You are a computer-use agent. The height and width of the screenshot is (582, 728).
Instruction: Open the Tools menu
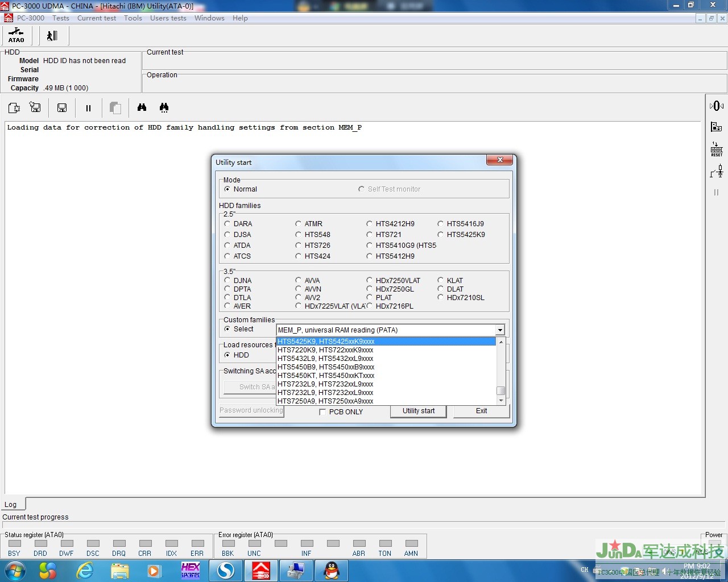coord(133,18)
